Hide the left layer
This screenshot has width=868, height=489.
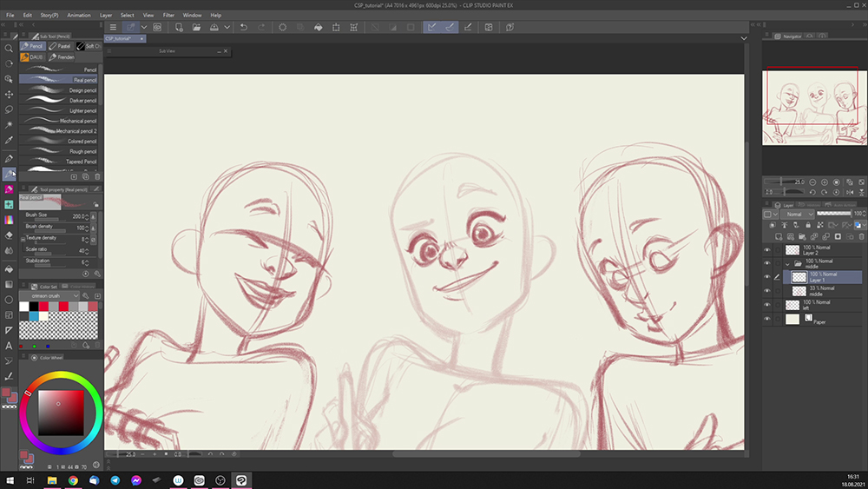[767, 305]
